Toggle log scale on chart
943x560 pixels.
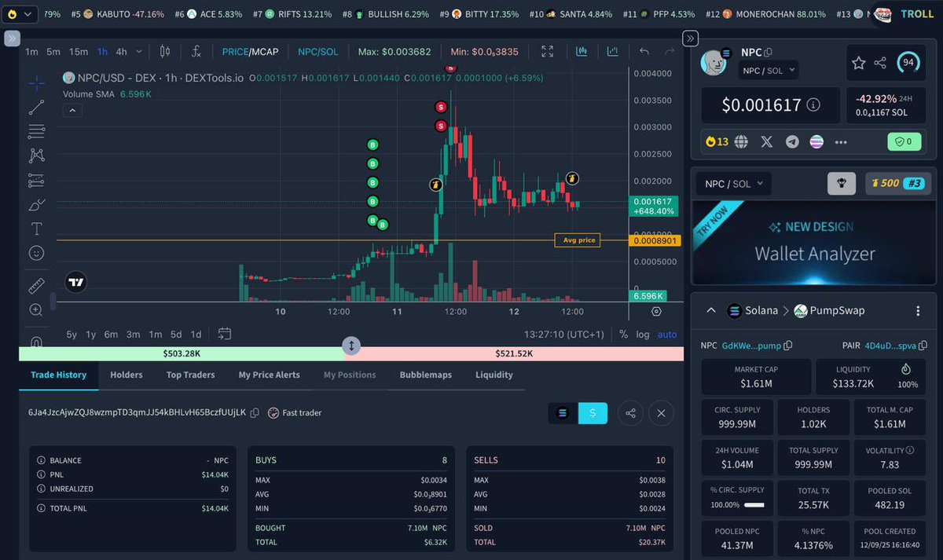(x=643, y=335)
